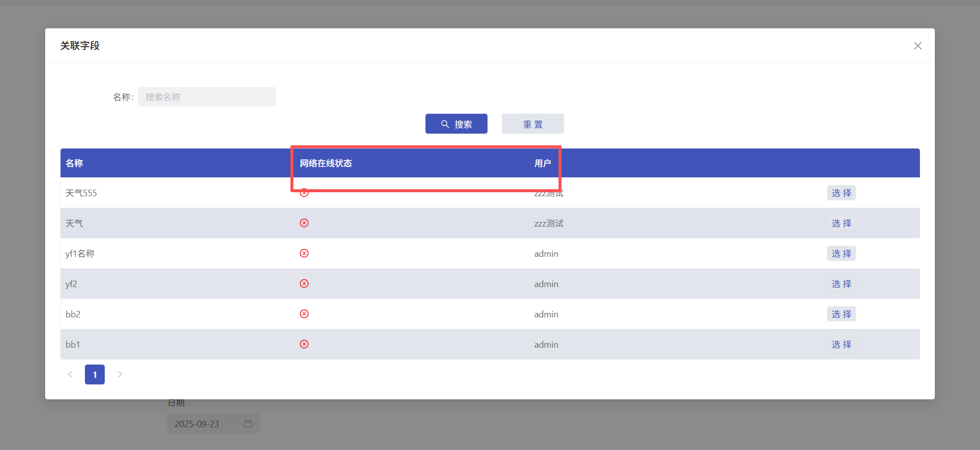Select 选择 for the bb2 row
Viewport: 980px width, 450px height.
point(841,314)
